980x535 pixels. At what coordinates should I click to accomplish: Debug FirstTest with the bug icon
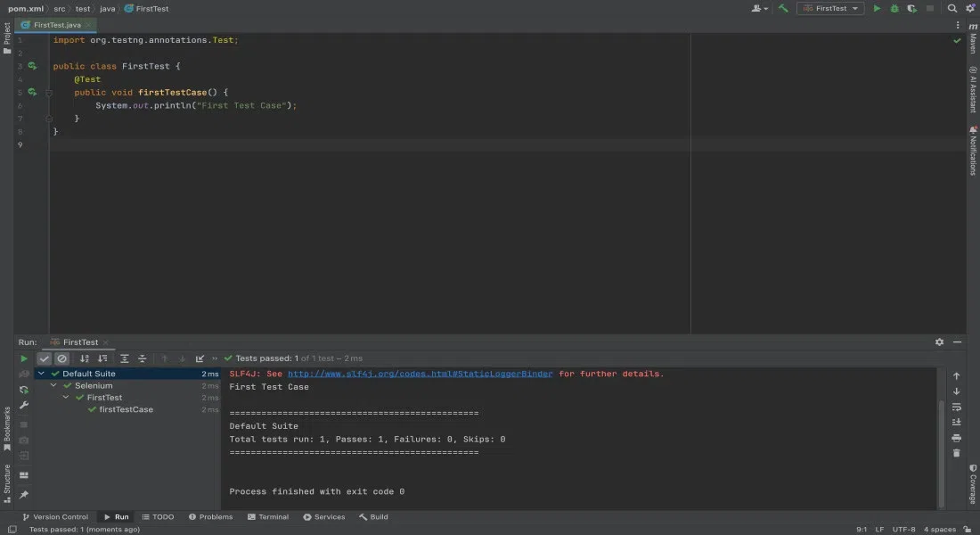pyautogui.click(x=894, y=8)
